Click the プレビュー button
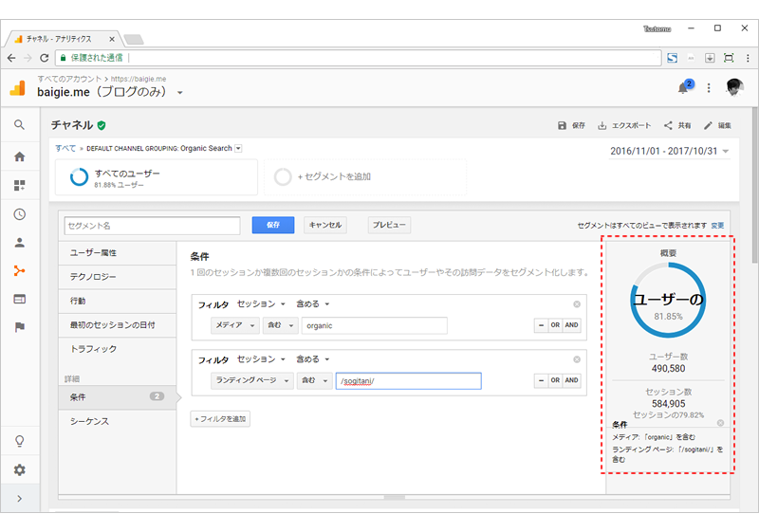This screenshot has width=759, height=532. tap(389, 225)
